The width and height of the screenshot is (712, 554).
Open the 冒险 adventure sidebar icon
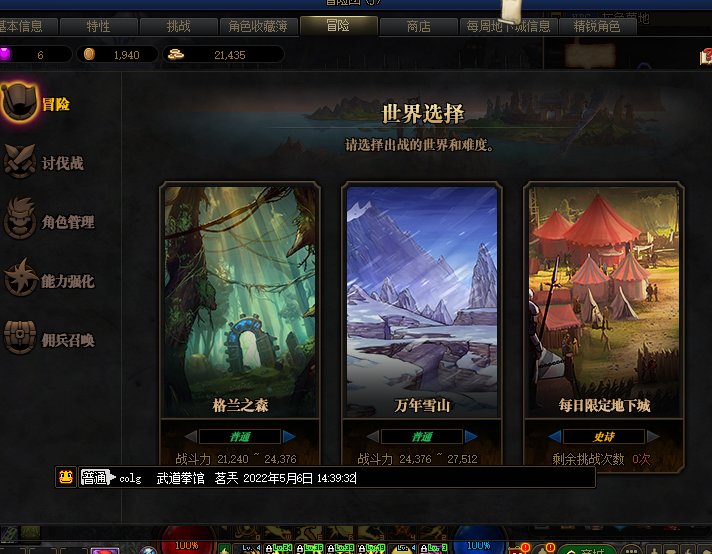pyautogui.click(x=20, y=102)
